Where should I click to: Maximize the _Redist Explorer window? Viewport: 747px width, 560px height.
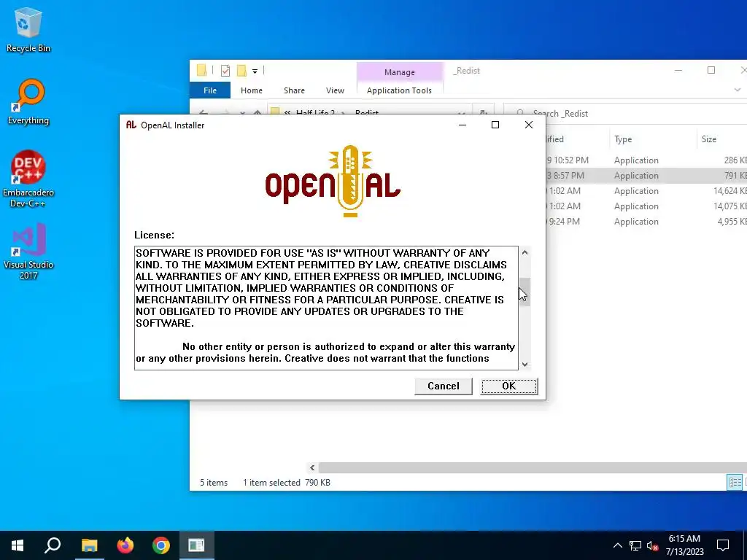711,71
